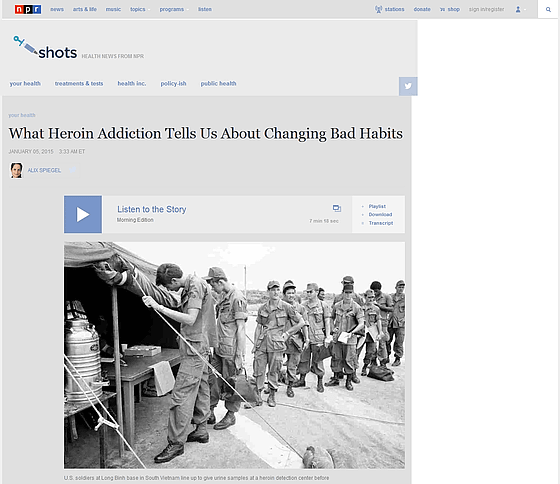Click the article headline about heroin addiction
This screenshot has width=560, height=484.
(206, 134)
